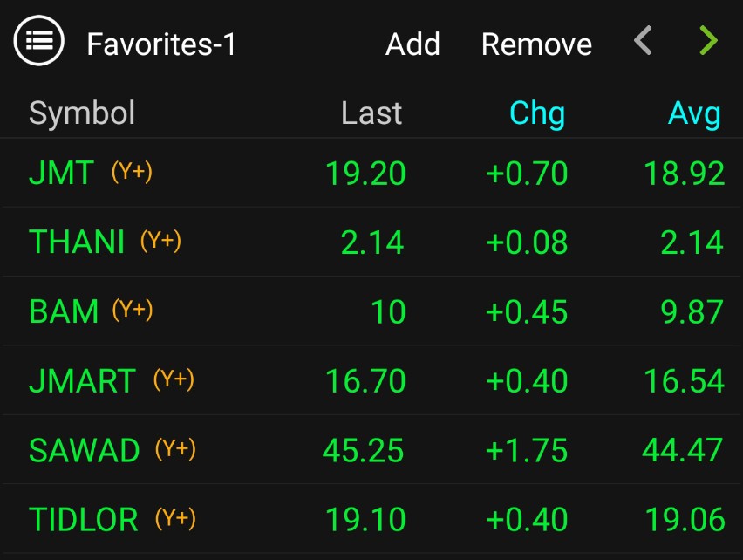
Task: Select the BAM symbol
Action: coord(64,311)
